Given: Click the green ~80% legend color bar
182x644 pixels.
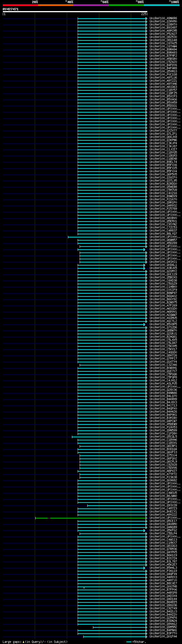Looking at the screenshot, I should click(x=126, y=5).
